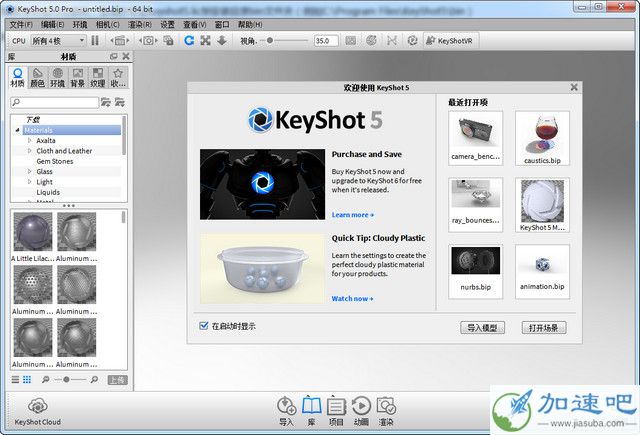Click the view-angle value field 35.0
The height and width of the screenshot is (435, 640).
(x=326, y=41)
